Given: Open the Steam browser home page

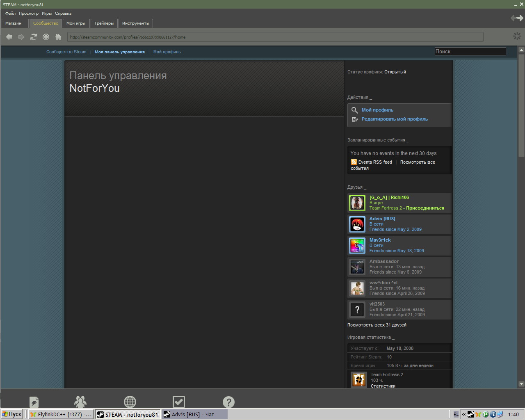Looking at the screenshot, I should click(x=58, y=37).
